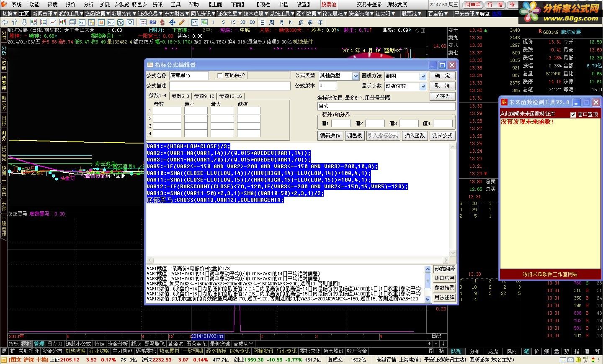603x364 pixels.
Task: Open the 调色板 color palette button
Action: click(x=354, y=136)
